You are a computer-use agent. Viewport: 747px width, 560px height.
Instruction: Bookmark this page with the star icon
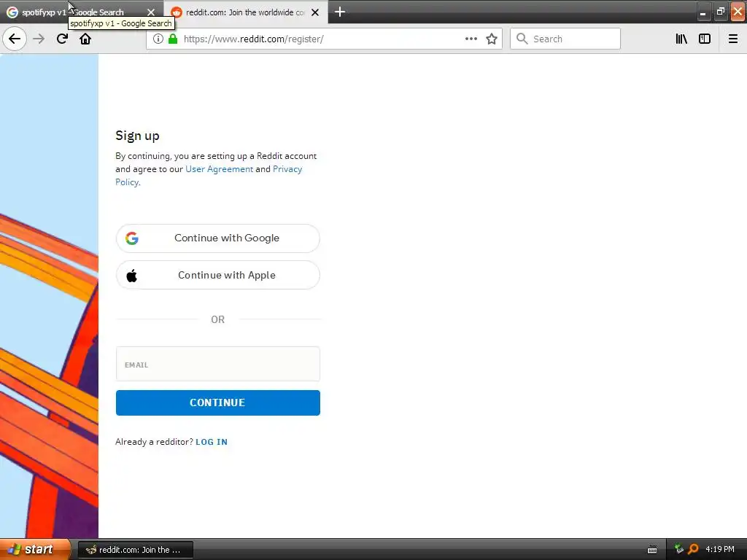click(x=492, y=39)
